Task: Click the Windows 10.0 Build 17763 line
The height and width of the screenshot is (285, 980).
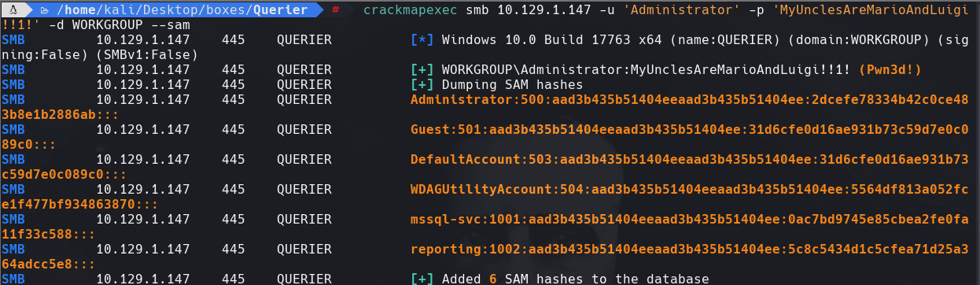Action: [690, 39]
